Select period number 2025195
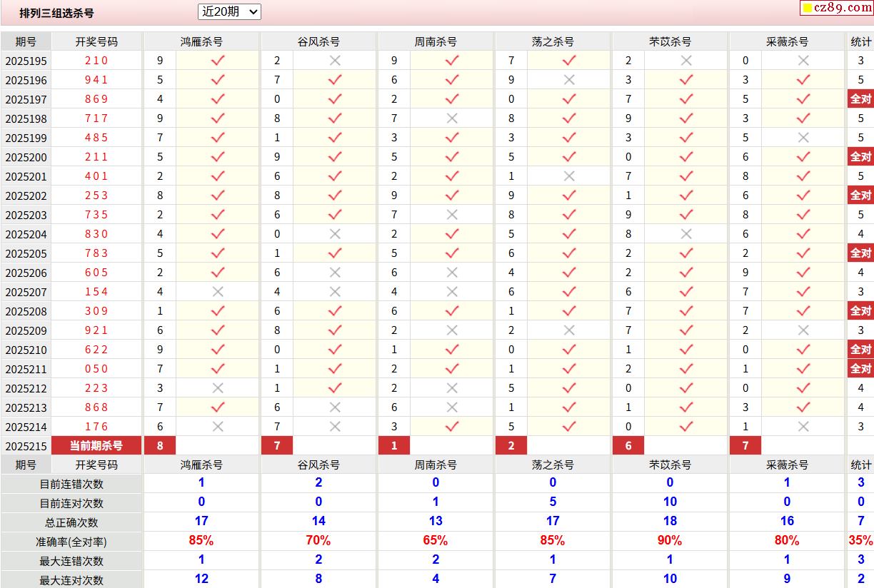 click(26, 61)
